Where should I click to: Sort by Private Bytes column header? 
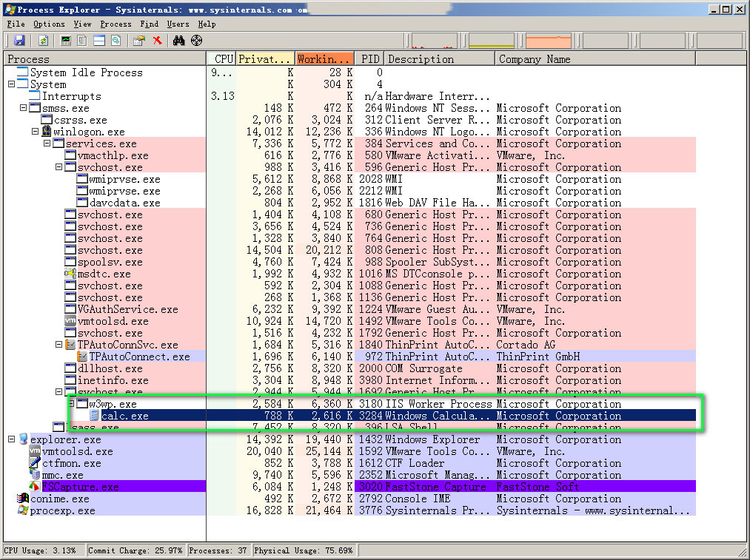click(x=266, y=58)
